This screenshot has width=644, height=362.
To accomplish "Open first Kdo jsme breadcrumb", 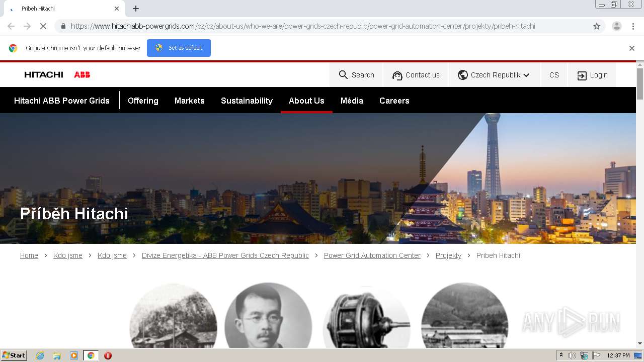I will tap(68, 255).
